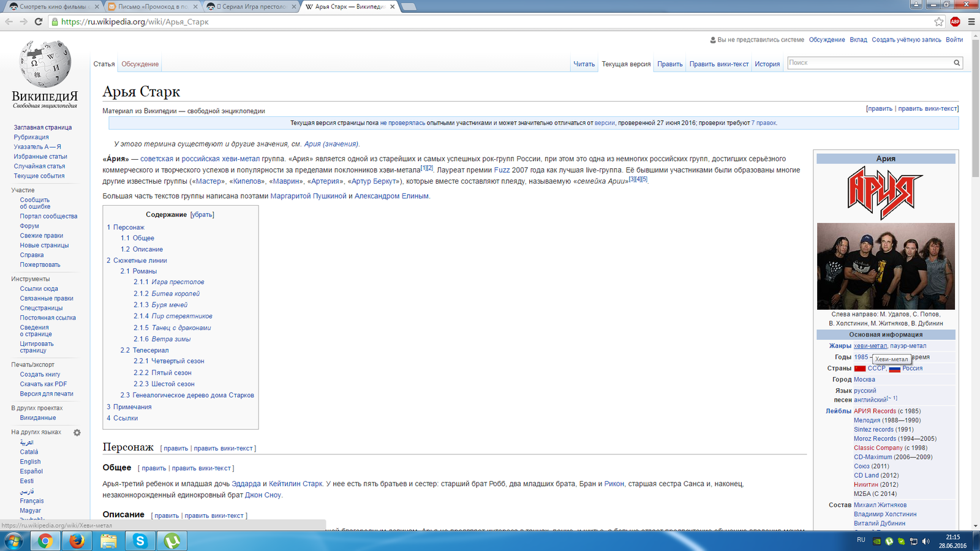Open the Windows Start button
980x551 pixels.
(13, 541)
